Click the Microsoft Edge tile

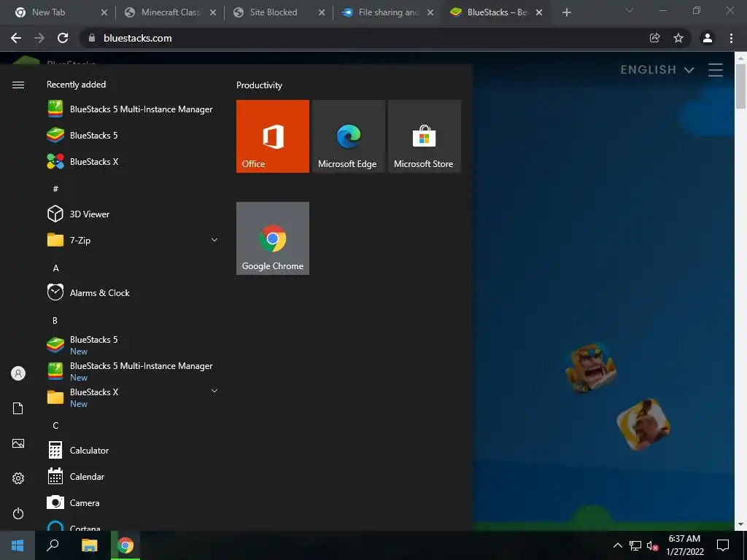point(348,136)
